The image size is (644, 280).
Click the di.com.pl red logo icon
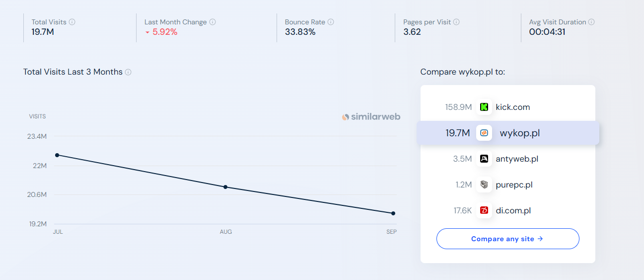coord(484,211)
